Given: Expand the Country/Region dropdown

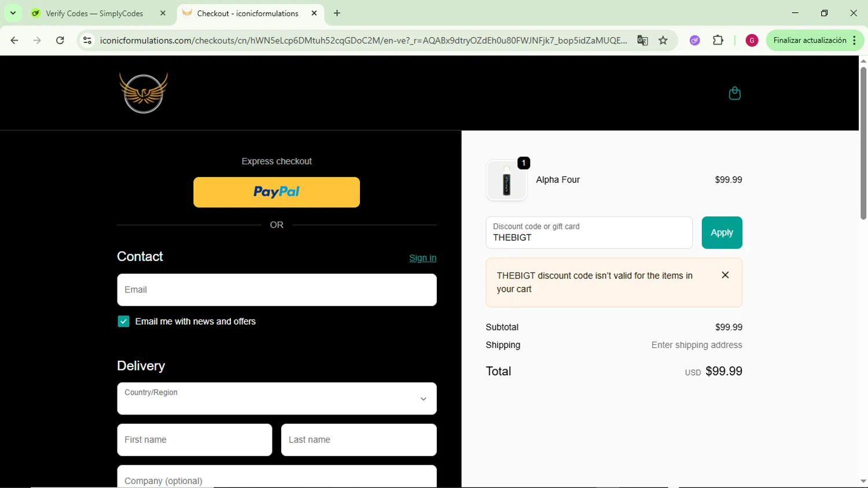Looking at the screenshot, I should coord(277,398).
